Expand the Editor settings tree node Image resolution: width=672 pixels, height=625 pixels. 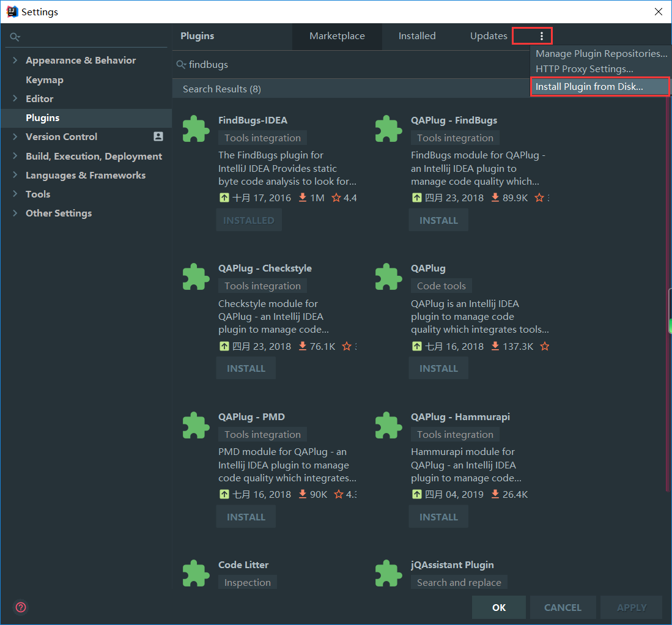15,98
